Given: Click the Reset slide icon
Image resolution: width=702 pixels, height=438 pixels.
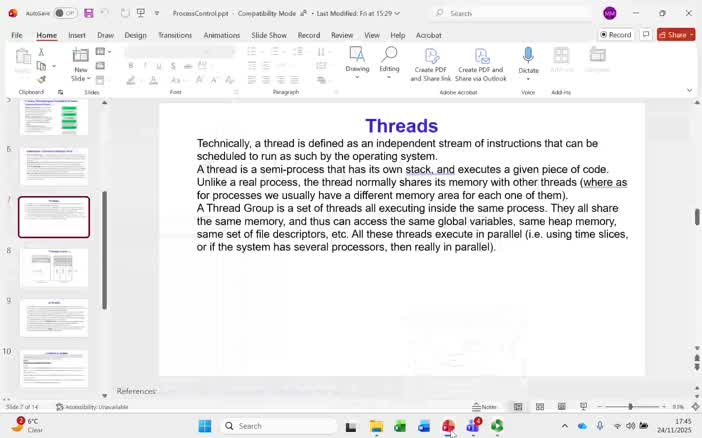Looking at the screenshot, I should 100,66.
